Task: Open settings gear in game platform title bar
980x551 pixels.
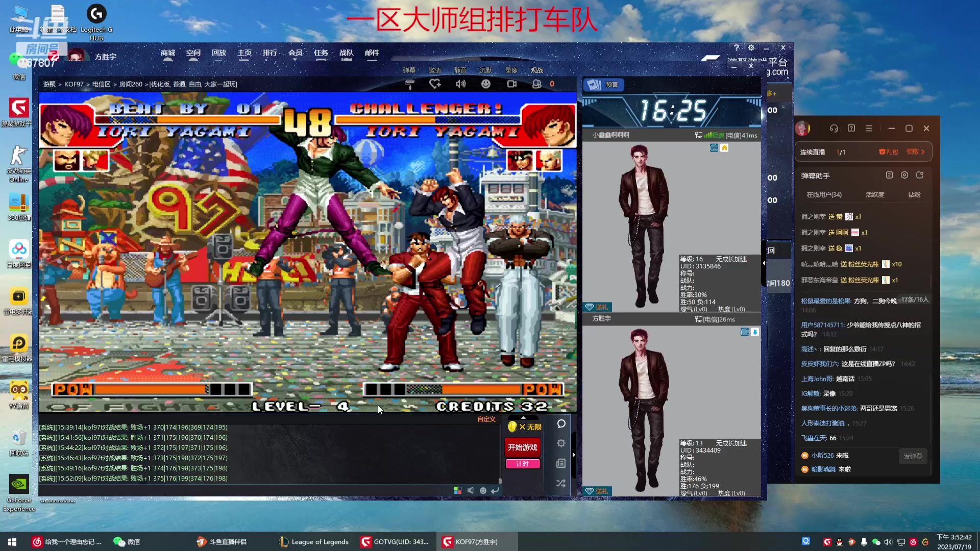Action: pyautogui.click(x=751, y=47)
